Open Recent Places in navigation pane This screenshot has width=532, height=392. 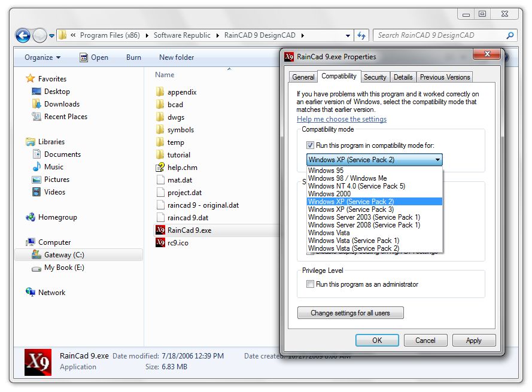pyautogui.click(x=65, y=117)
